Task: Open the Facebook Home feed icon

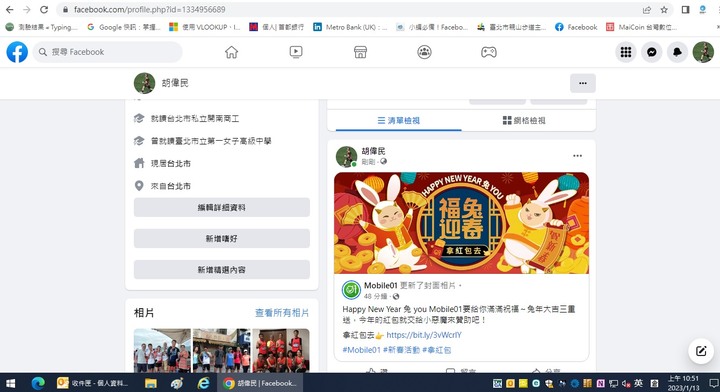Action: (x=231, y=52)
